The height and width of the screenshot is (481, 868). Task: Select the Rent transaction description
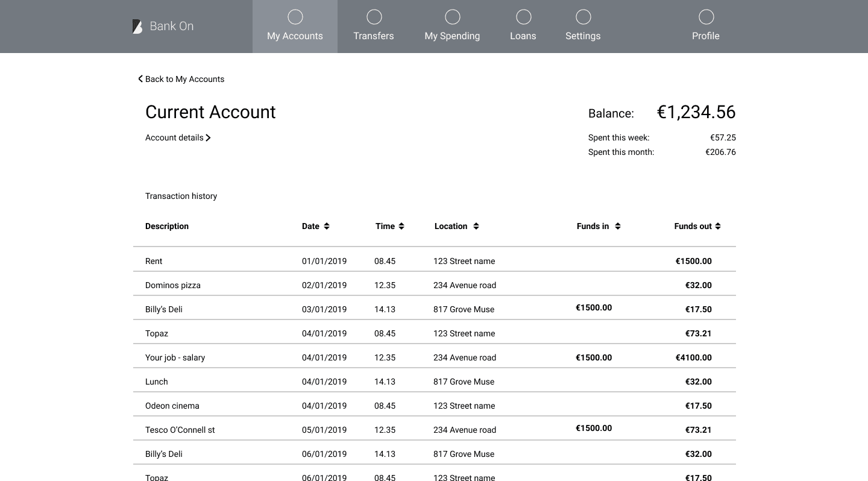154,261
